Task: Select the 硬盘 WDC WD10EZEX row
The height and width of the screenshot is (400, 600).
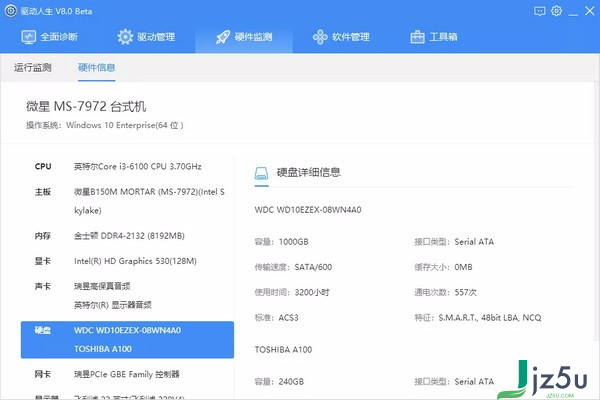Action: [x=127, y=340]
